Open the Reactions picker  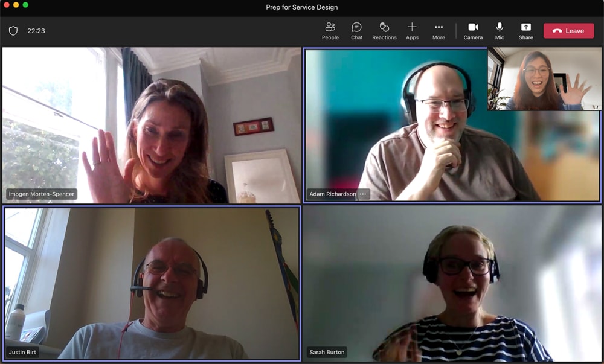click(385, 30)
